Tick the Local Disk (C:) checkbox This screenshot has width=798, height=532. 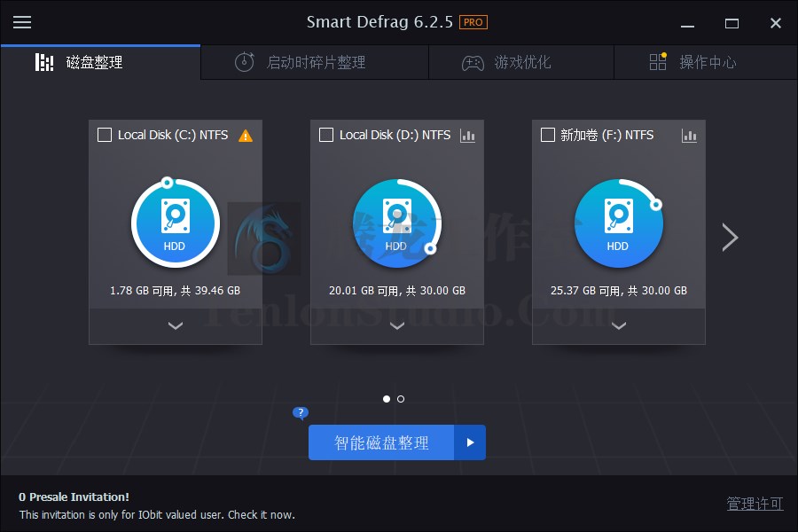(x=105, y=135)
